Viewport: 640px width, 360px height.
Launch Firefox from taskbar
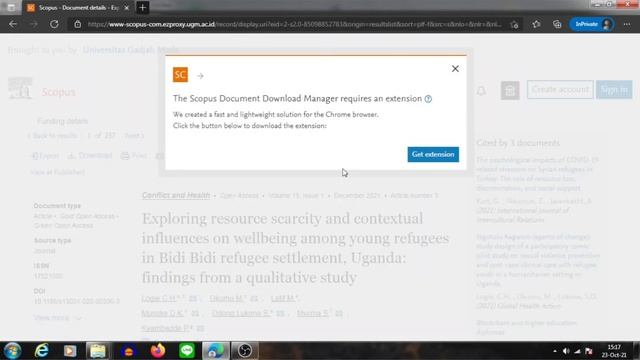tap(158, 351)
